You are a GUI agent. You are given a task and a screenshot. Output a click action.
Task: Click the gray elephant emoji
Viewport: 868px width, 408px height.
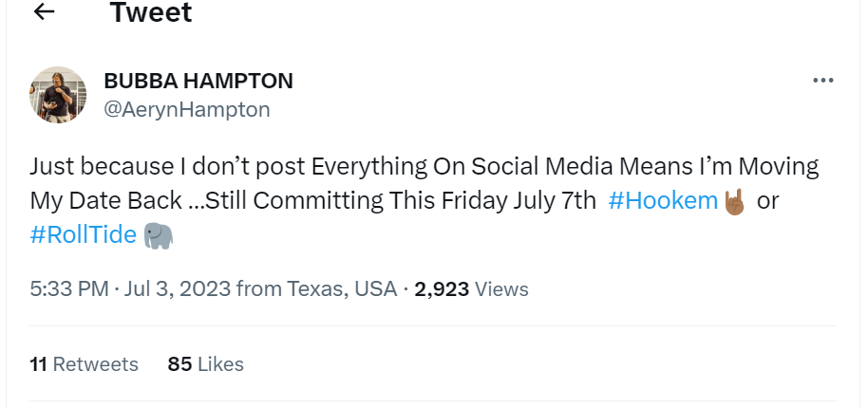159,235
